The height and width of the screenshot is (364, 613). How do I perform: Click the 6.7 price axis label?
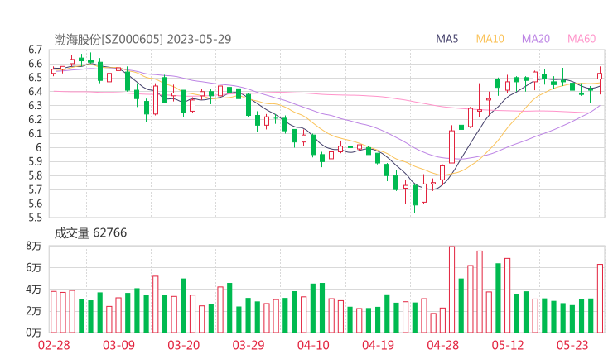[35, 50]
